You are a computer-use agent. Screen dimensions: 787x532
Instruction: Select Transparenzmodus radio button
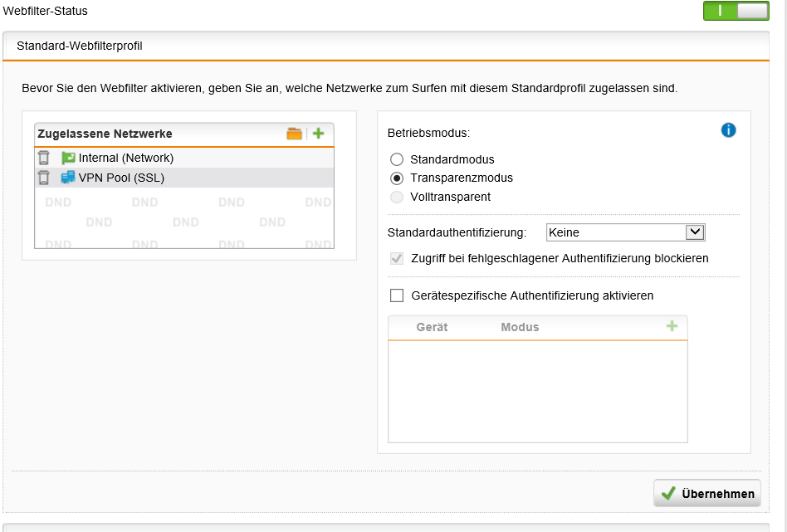(397, 178)
